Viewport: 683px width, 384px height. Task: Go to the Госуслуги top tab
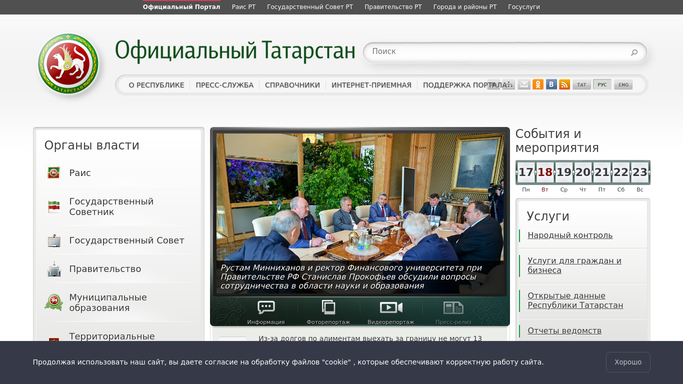coord(524,7)
